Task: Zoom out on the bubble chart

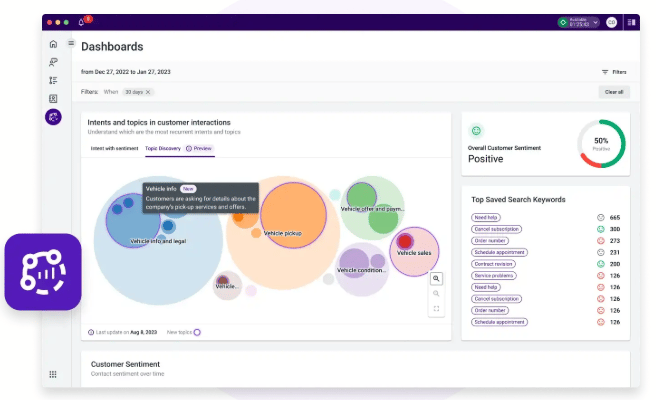Action: pyautogui.click(x=436, y=294)
